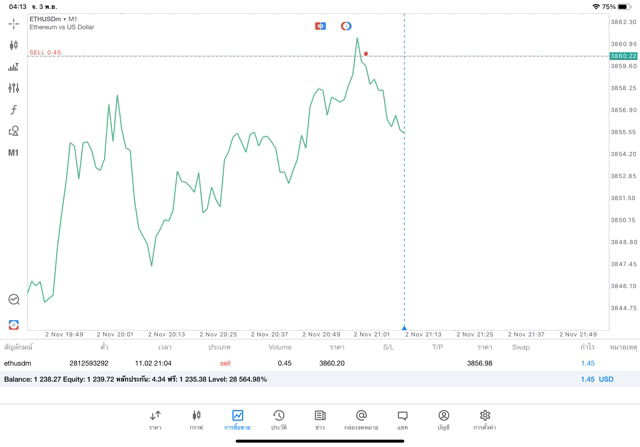This screenshot has height=447, width=640.
Task: Open chart settings sliders icon
Action: 14,88
